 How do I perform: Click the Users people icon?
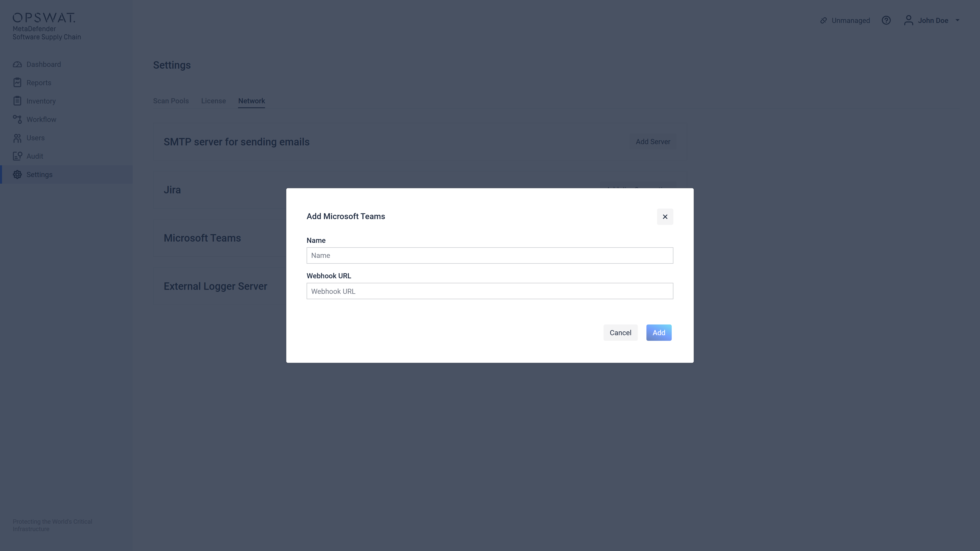[x=17, y=138]
